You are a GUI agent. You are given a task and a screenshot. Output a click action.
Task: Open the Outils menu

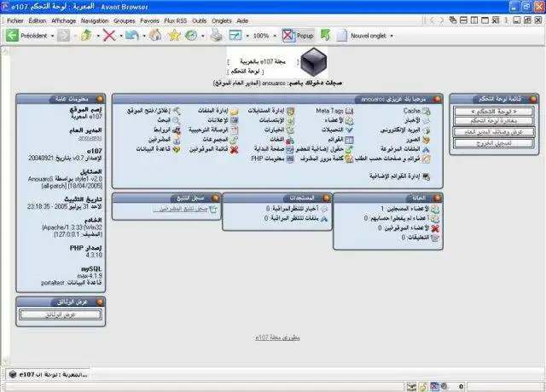click(x=200, y=20)
